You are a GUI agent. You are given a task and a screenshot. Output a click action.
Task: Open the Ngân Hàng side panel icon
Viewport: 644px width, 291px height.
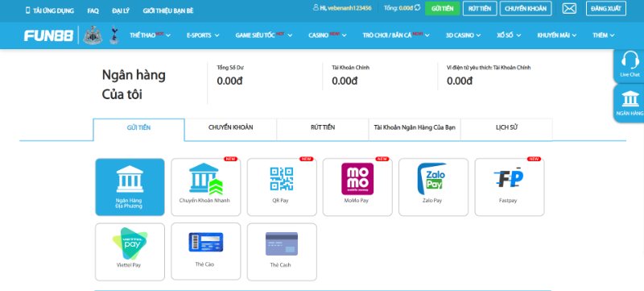click(x=630, y=103)
